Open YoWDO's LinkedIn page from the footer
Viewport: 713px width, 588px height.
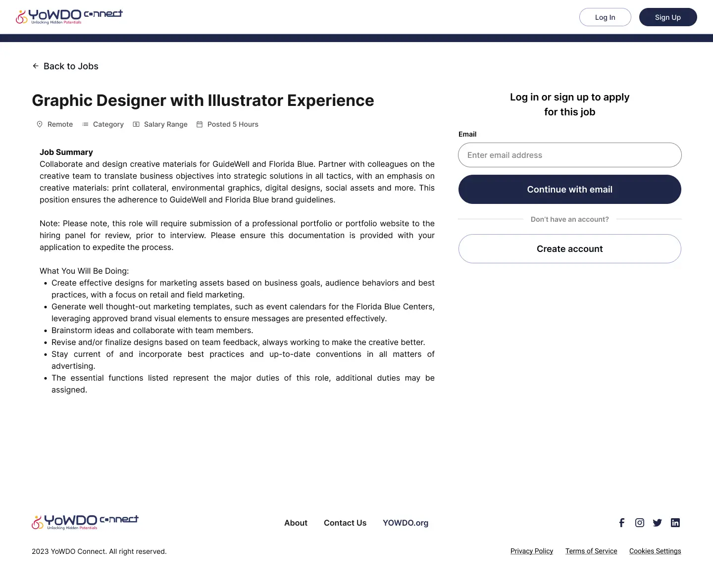pos(675,523)
